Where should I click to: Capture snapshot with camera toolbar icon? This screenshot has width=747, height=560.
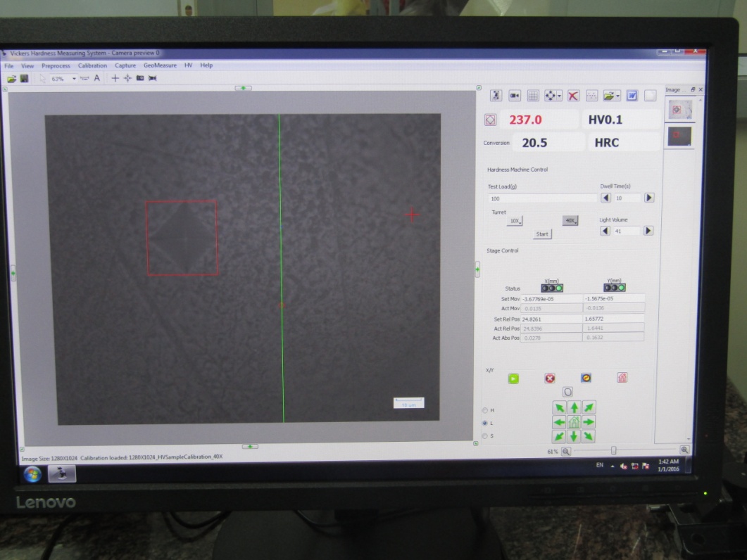coord(140,78)
